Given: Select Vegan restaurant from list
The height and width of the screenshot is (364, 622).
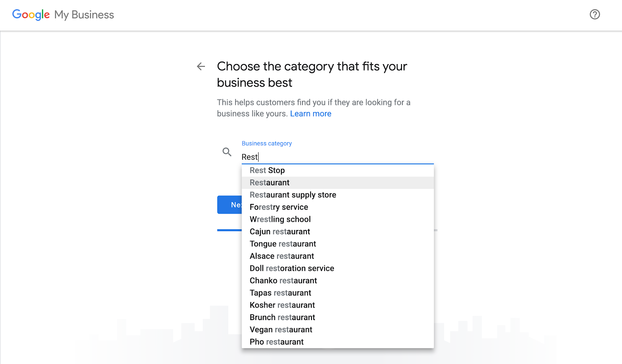Looking at the screenshot, I should click(x=281, y=329).
